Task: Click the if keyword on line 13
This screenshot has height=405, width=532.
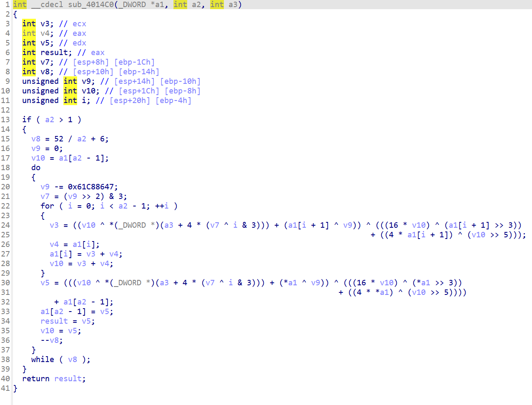Action: click(x=27, y=120)
